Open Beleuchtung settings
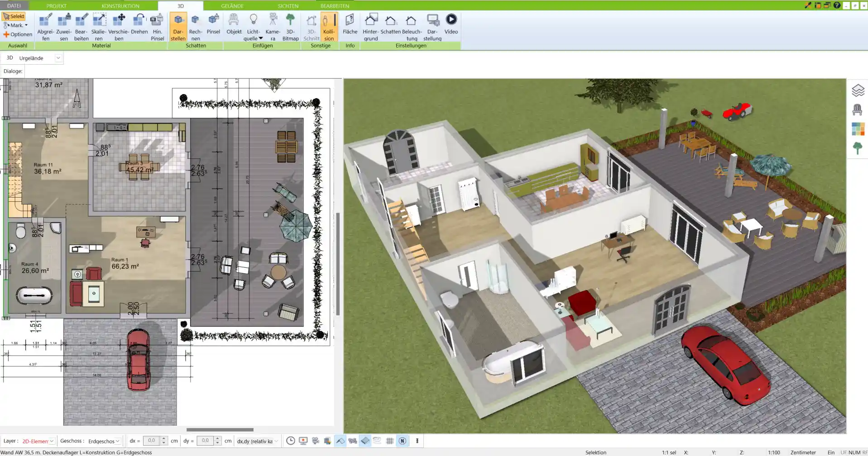 coord(412,27)
